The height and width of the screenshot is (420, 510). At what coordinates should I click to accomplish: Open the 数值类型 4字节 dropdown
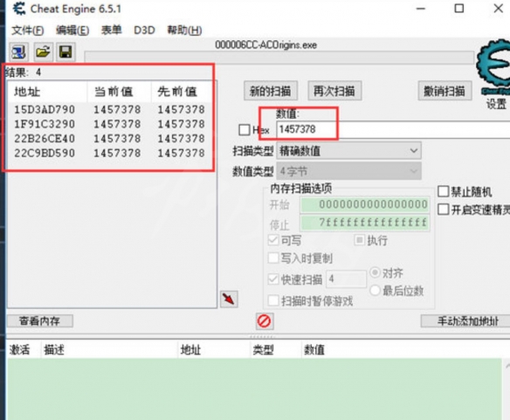click(348, 171)
